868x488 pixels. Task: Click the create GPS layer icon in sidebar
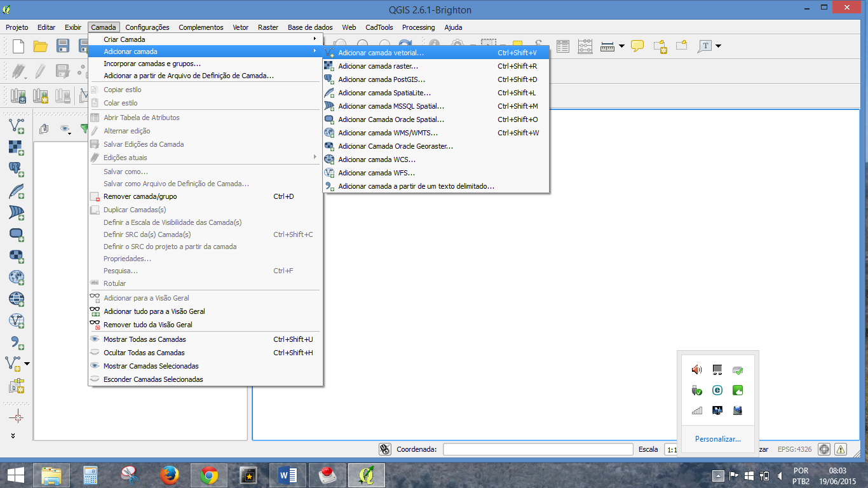tap(17, 386)
